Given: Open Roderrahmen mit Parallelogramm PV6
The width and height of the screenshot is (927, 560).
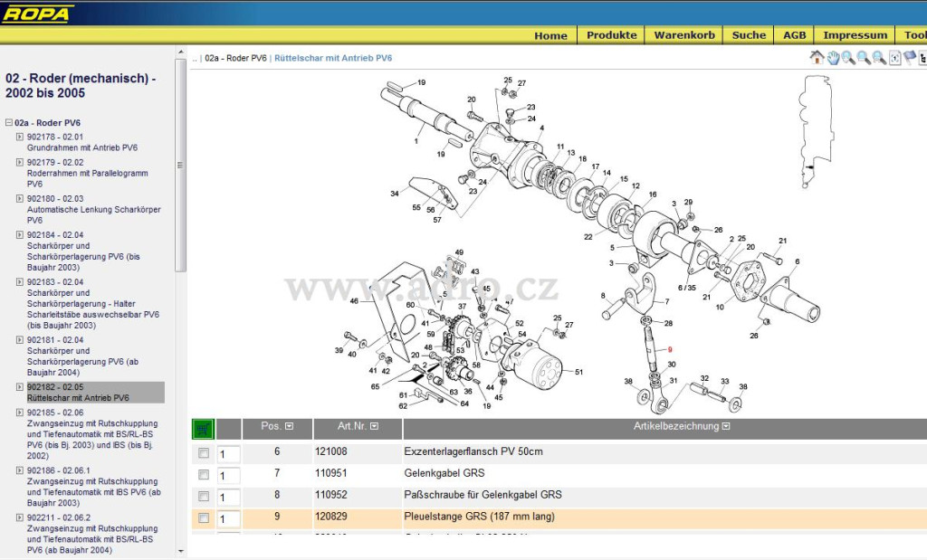Looking at the screenshot, I should point(88,178).
